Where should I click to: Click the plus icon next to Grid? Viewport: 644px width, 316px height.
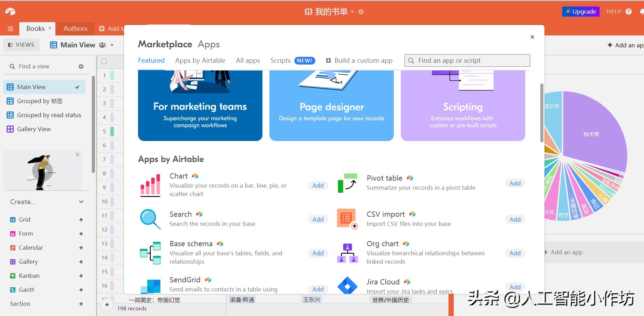81,220
